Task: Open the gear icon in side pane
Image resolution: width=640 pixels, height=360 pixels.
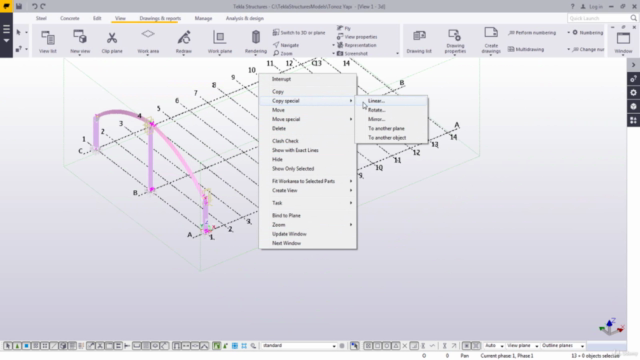Action: tap(633, 93)
